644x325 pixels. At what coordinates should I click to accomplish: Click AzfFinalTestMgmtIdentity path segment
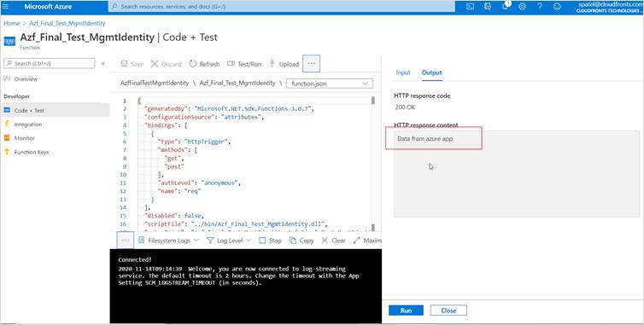click(x=155, y=83)
